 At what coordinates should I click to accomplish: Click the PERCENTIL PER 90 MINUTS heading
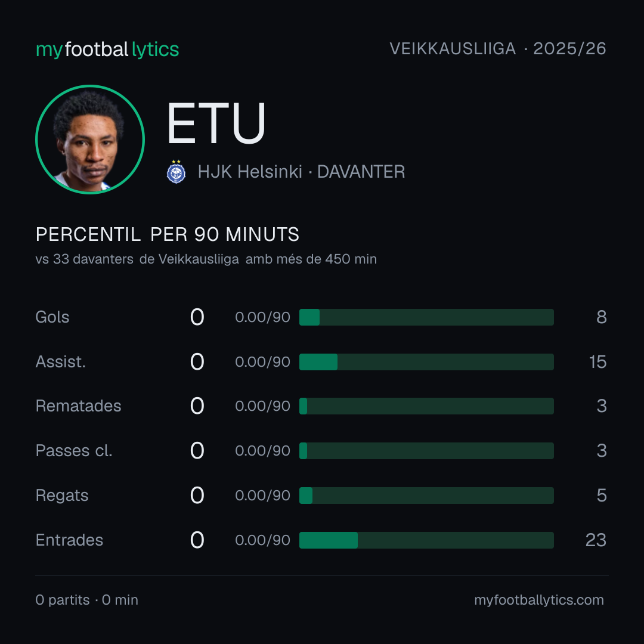coord(167,234)
